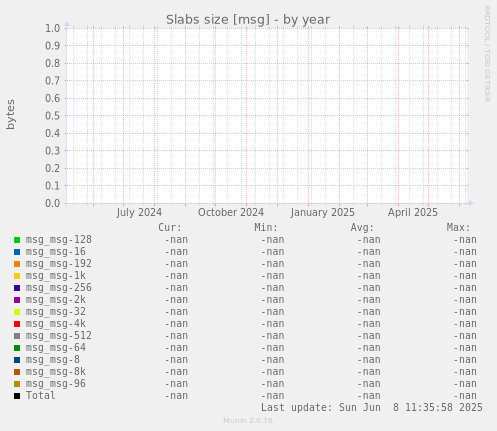
Task: Click the October 2024 axis label
Action: [231, 212]
